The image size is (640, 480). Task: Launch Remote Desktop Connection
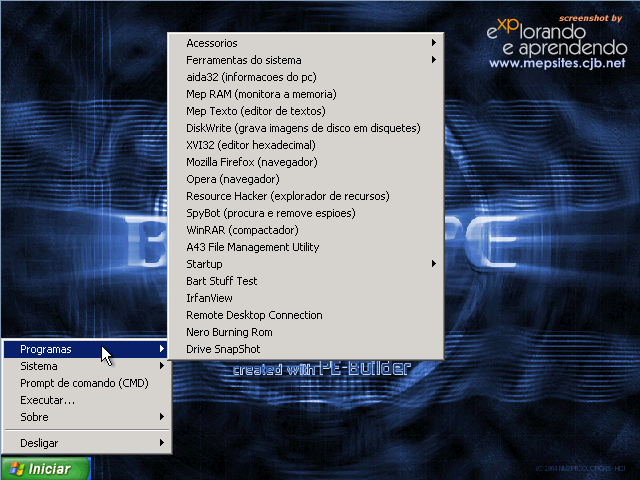pyautogui.click(x=305, y=315)
